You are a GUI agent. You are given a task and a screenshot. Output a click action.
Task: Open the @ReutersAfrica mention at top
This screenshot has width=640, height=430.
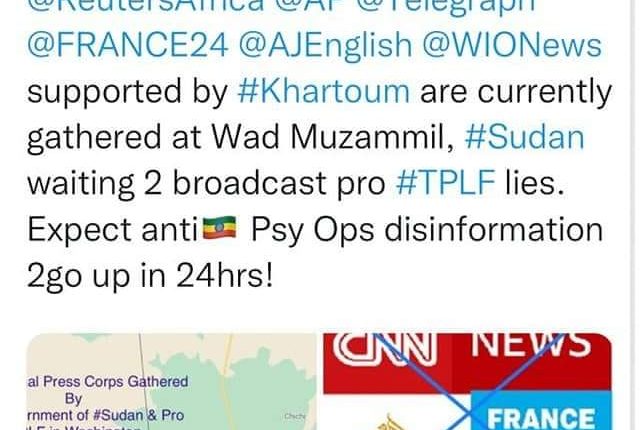point(146,7)
